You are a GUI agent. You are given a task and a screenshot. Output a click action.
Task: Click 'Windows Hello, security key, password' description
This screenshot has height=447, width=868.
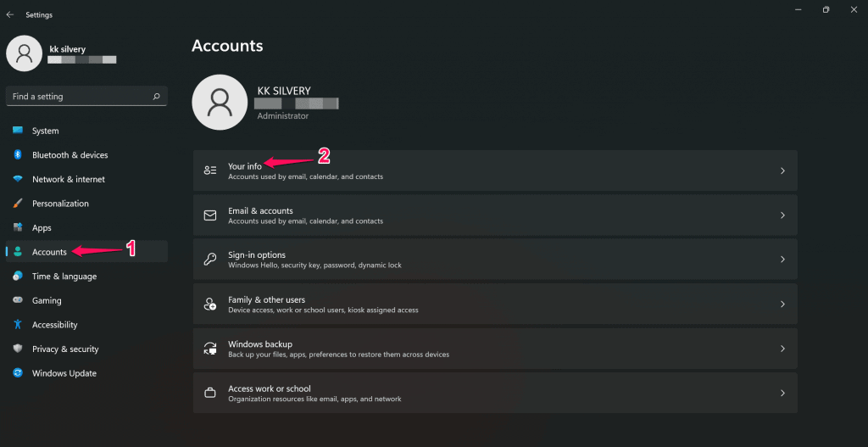pos(315,265)
